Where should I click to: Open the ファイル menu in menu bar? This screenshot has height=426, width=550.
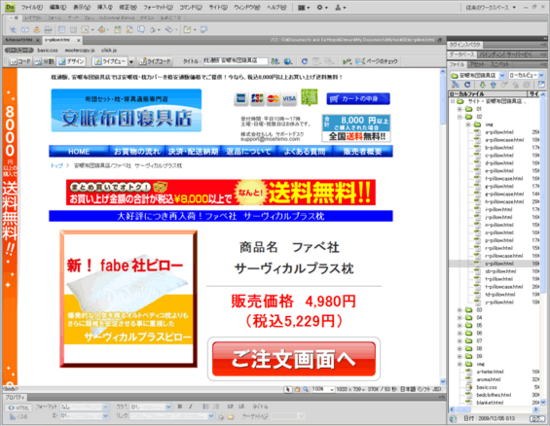(32, 7)
